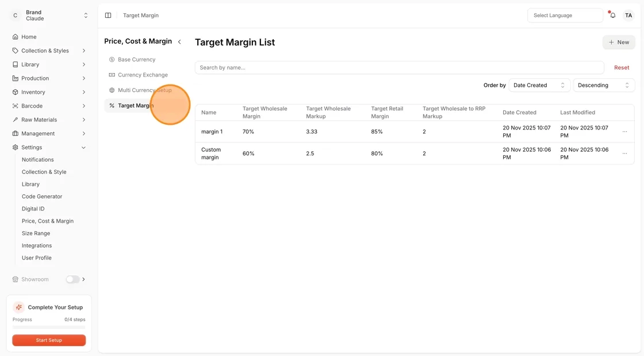This screenshot has height=356, width=644.
Task: Click the Target Margin percent icon
Action: tap(112, 105)
